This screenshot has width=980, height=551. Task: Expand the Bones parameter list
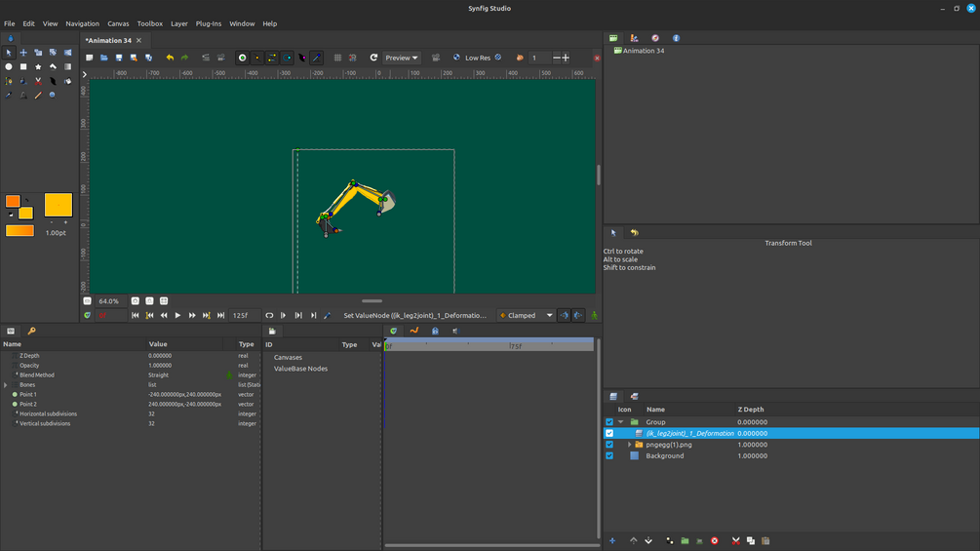[x=6, y=385]
